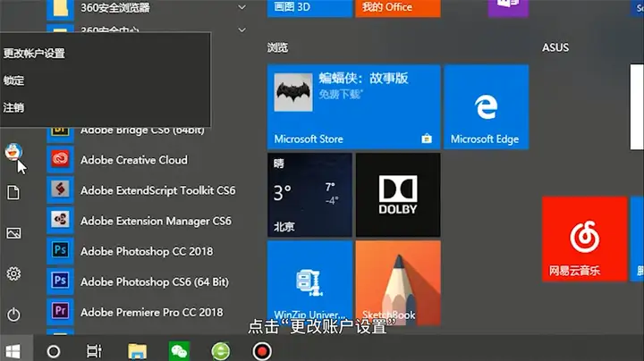The width and height of the screenshot is (644, 361).
Task: Click the user account avatar icon
Action: tap(13, 152)
